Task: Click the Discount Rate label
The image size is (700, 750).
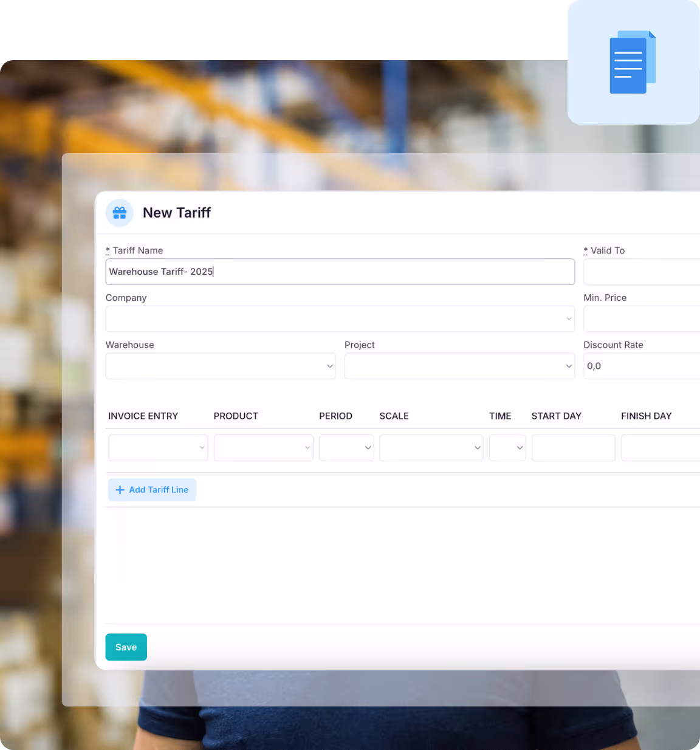Action: (x=613, y=345)
